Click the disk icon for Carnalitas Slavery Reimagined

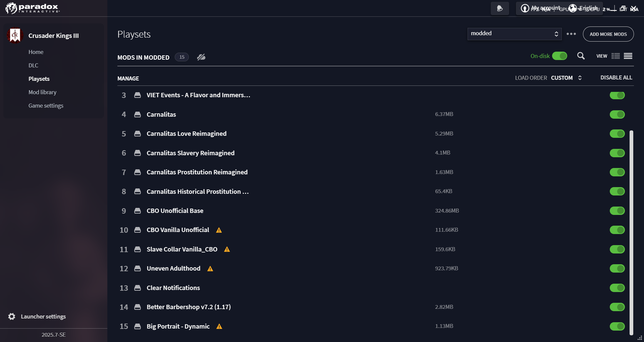[138, 153]
